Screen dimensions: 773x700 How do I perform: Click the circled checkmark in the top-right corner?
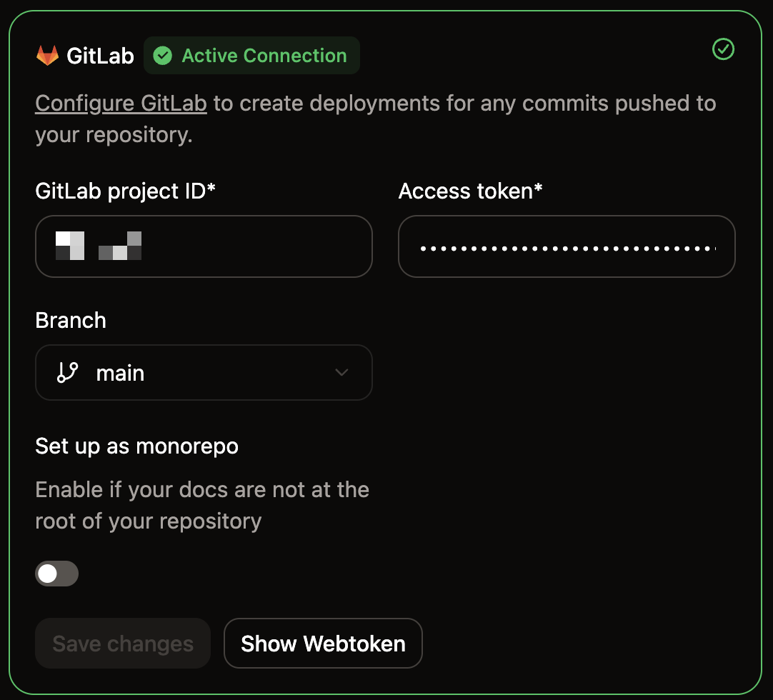[723, 49]
